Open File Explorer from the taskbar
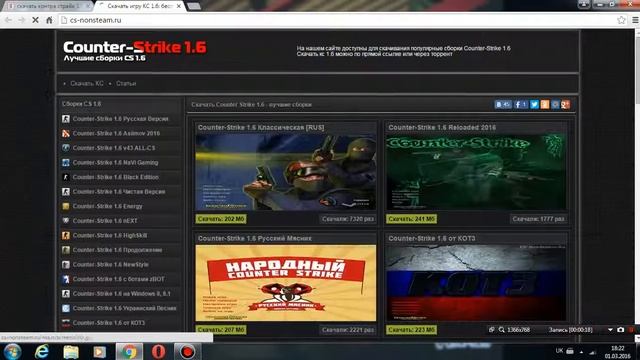This screenshot has width=640, height=360. point(71,351)
